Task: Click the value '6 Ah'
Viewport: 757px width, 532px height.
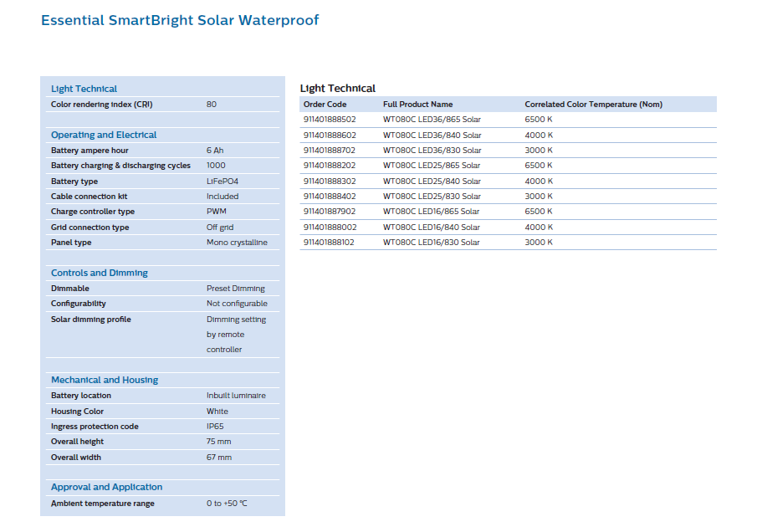Action: [x=215, y=150]
